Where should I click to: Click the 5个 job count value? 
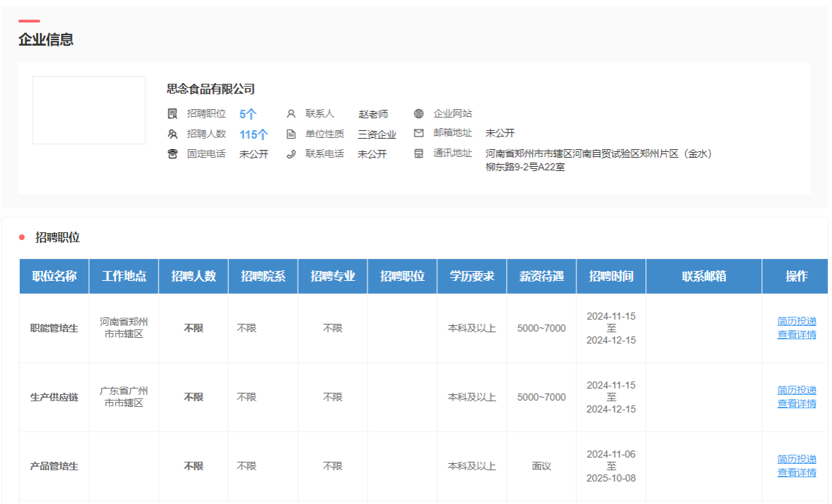pyautogui.click(x=248, y=114)
